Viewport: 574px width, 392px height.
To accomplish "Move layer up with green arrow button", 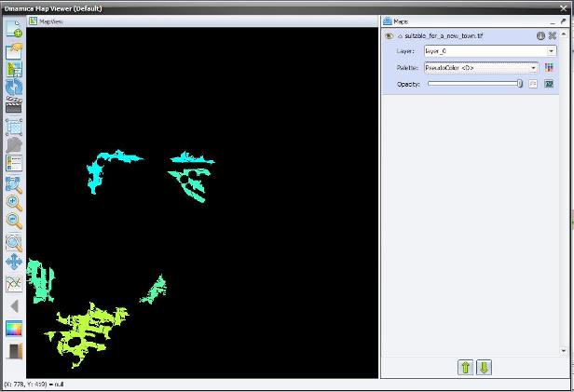I will (x=466, y=367).
